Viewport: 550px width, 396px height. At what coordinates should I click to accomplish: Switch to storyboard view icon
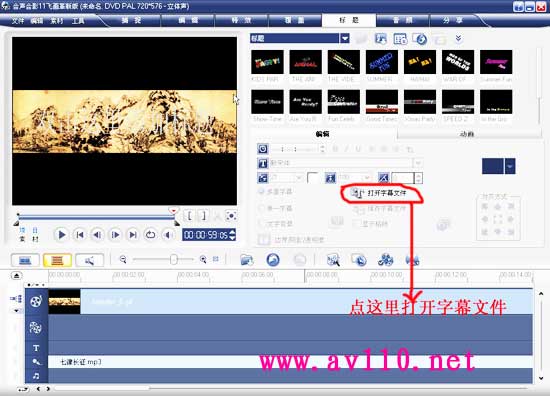(25, 260)
